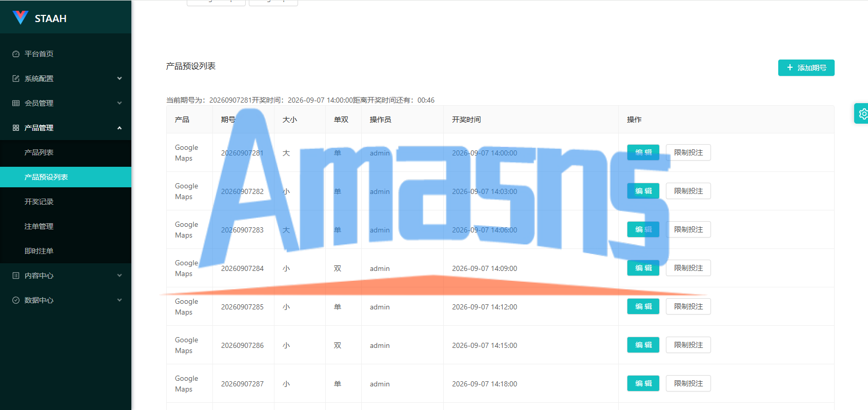Click the 会员管理 table icon
The height and width of the screenshot is (410, 868).
[16, 103]
